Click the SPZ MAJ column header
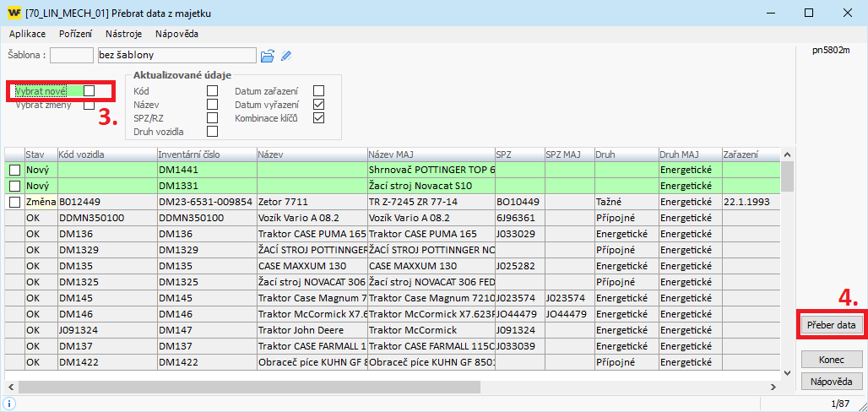The height and width of the screenshot is (412, 868). (569, 154)
